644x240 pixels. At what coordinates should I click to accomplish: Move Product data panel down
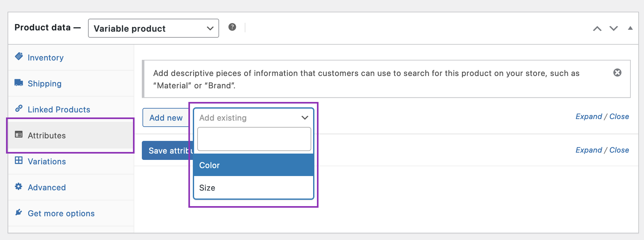click(614, 29)
